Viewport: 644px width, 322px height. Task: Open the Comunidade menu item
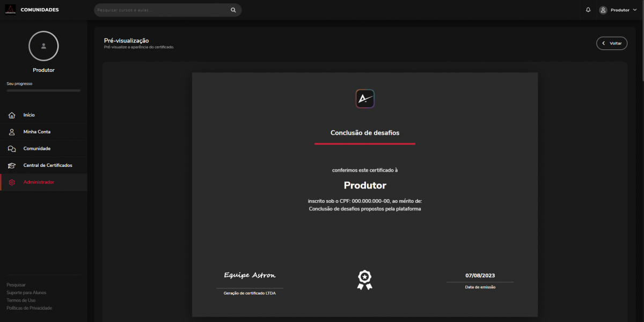tap(36, 149)
